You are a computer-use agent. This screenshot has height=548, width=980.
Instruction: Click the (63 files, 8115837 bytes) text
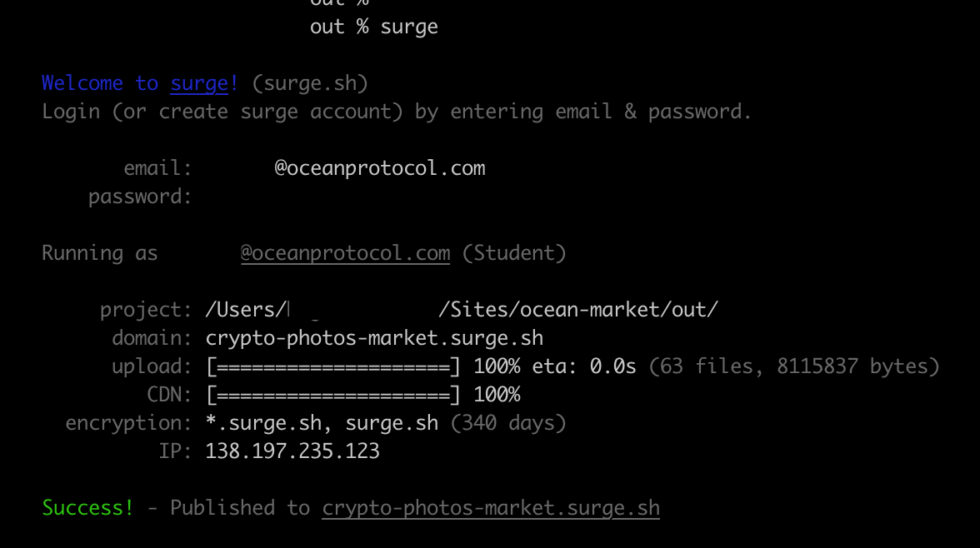pyautogui.click(x=793, y=366)
